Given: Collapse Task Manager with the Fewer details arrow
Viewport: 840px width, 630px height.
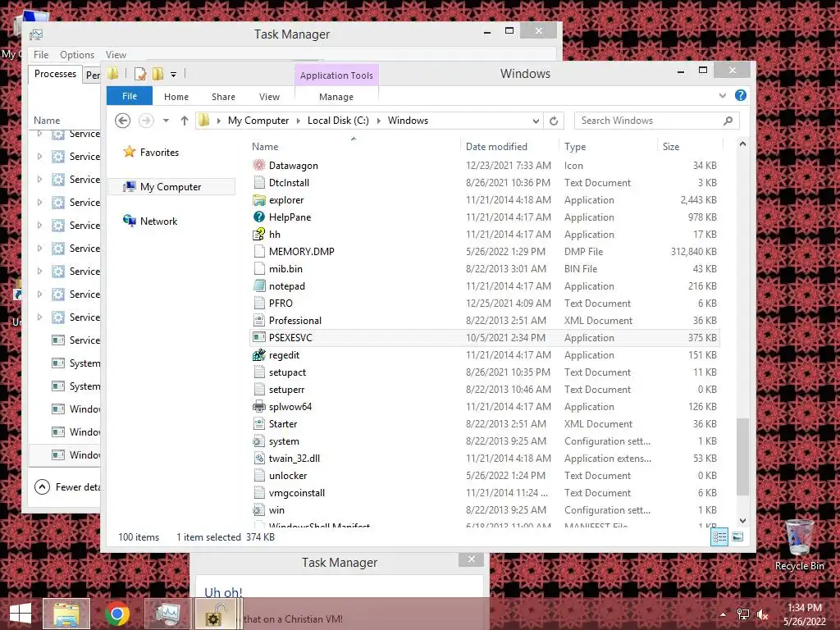Looking at the screenshot, I should 42,487.
